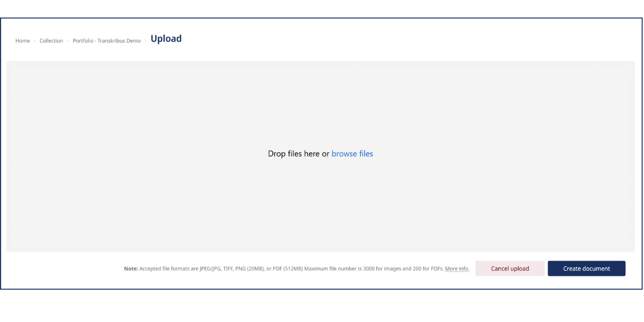Click the Create document button
Viewport: 644px width, 322px height.
(586, 268)
